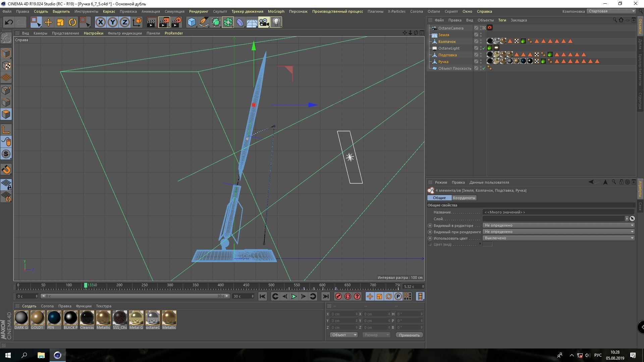Render the current view with clapperboard icon
Screen dimensions: 644x362
point(152,22)
